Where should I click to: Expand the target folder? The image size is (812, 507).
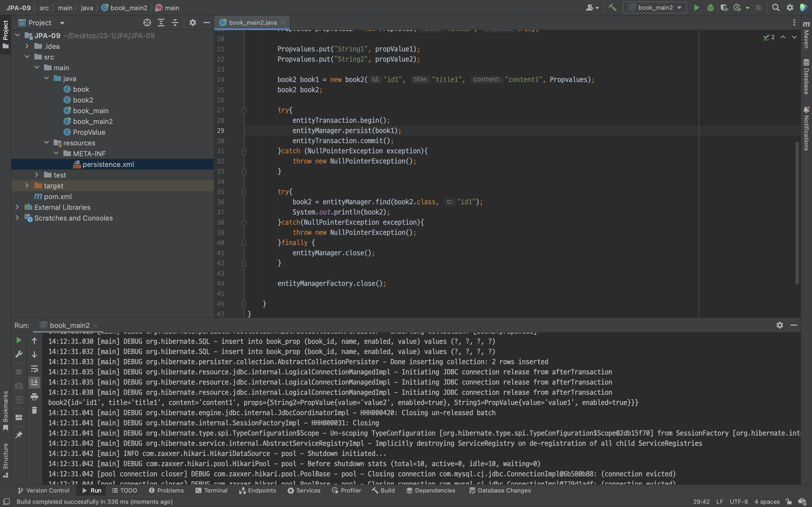[27, 185]
